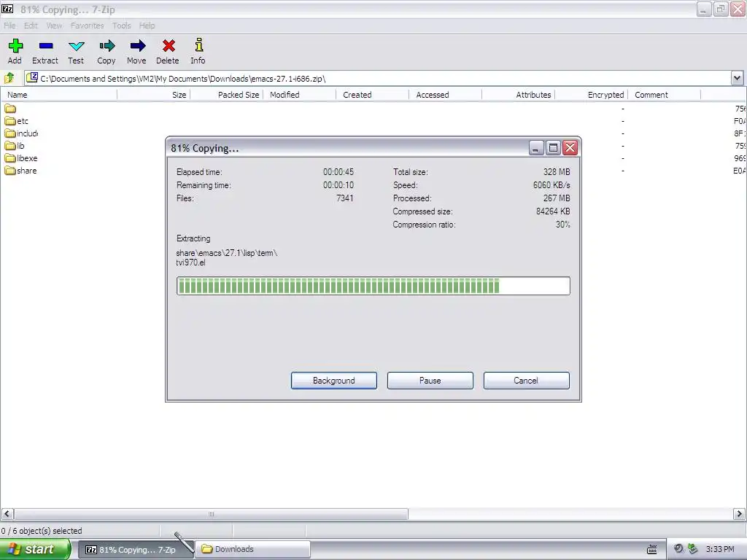Click the Test toolbar icon

coord(76,46)
